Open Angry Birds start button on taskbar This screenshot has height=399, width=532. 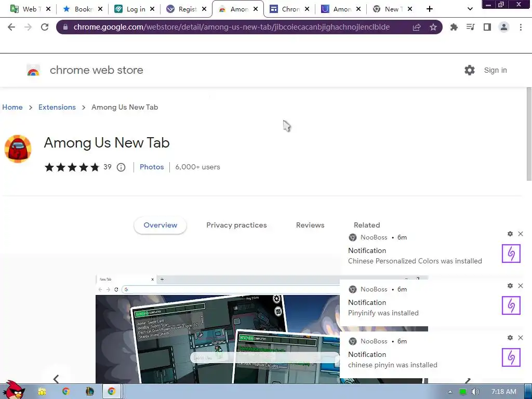13,390
